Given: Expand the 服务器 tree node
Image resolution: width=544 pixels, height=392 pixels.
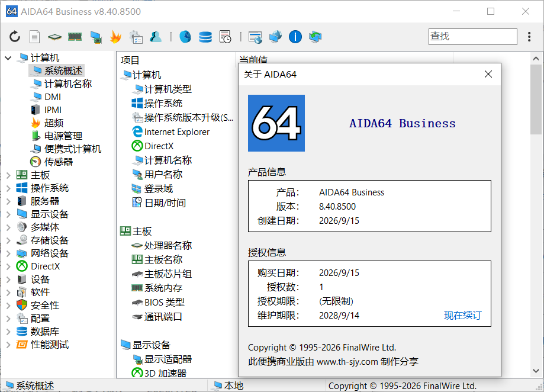Looking at the screenshot, I should [8, 201].
